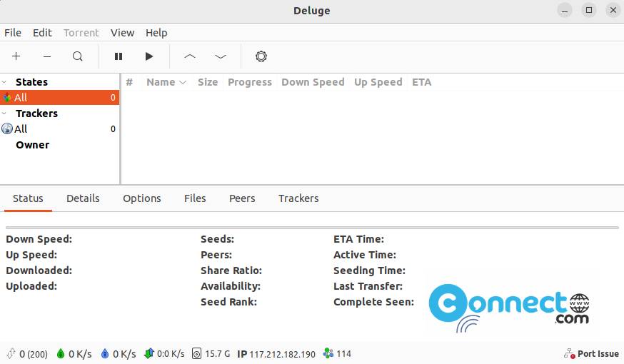Viewport: 624px width, 364px height.
Task: Switch to the Status tab
Action: tap(28, 198)
